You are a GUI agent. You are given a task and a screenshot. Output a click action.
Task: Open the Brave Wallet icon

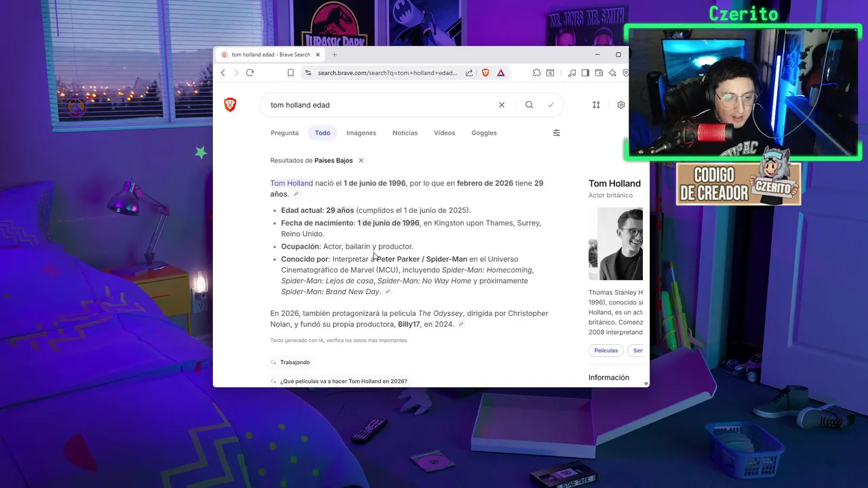point(599,73)
